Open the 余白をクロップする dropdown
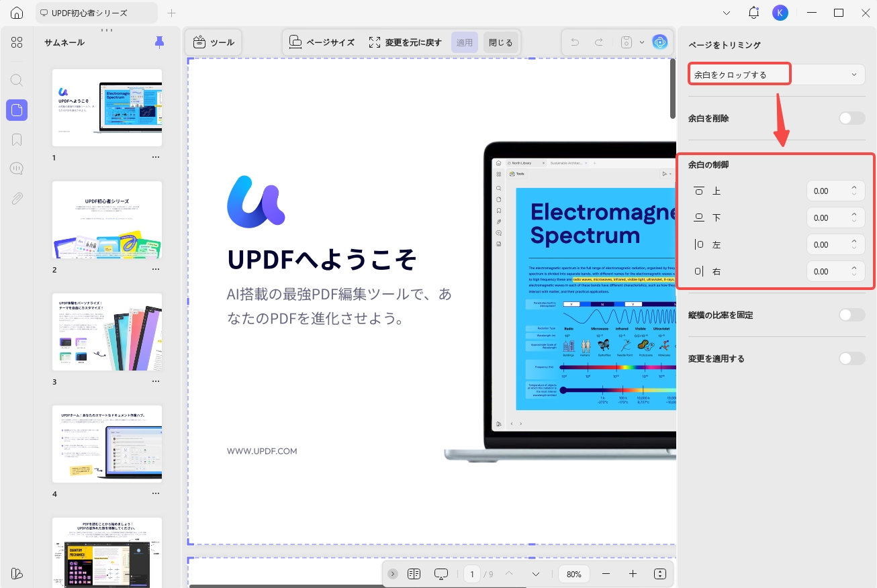The width and height of the screenshot is (877, 588). click(x=777, y=75)
